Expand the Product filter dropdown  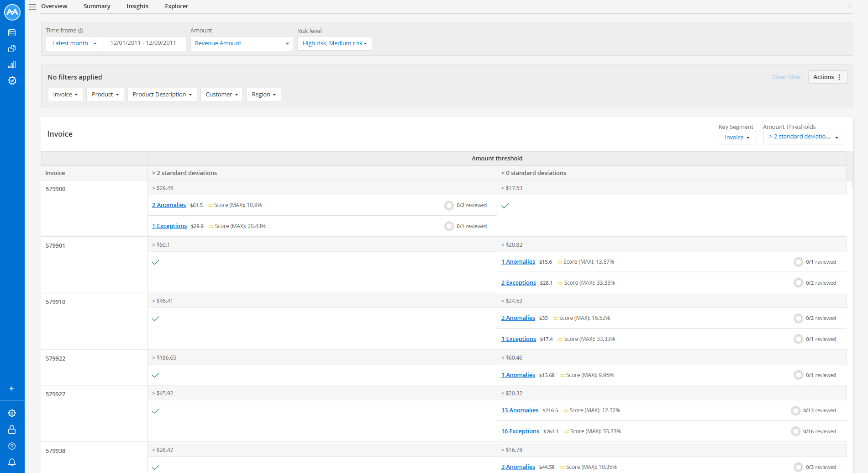pyautogui.click(x=105, y=95)
